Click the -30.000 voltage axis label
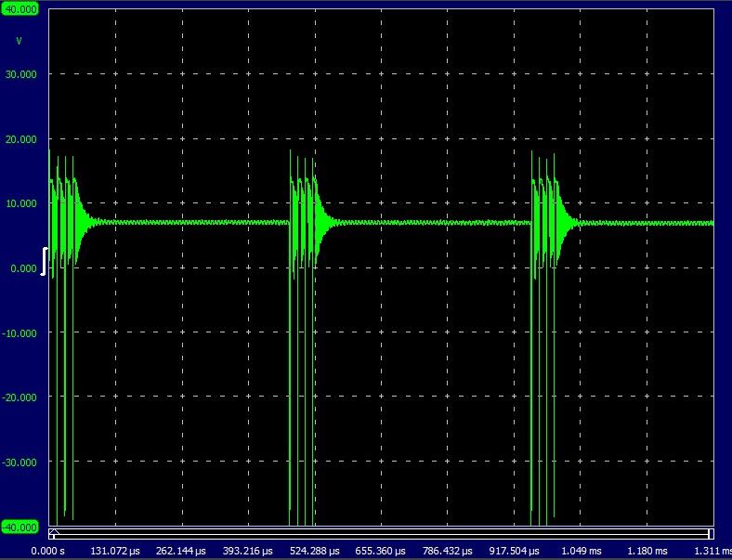Image resolution: width=732 pixels, height=560 pixels. pos(20,462)
